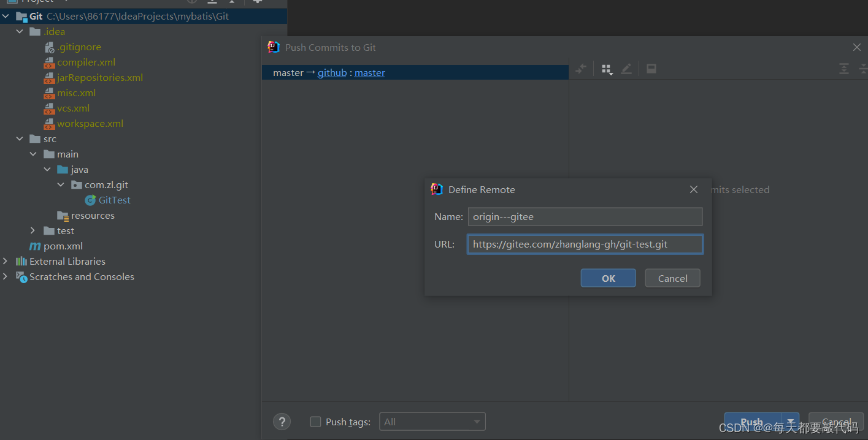Viewport: 868px width, 440px height.
Task: Click the Expand All icon
Action: pos(844,69)
